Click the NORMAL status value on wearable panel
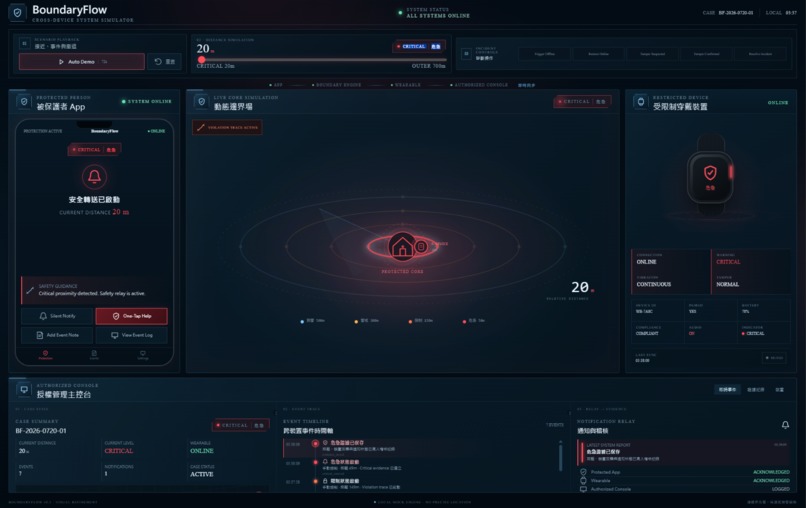The image size is (806, 508). [x=727, y=284]
